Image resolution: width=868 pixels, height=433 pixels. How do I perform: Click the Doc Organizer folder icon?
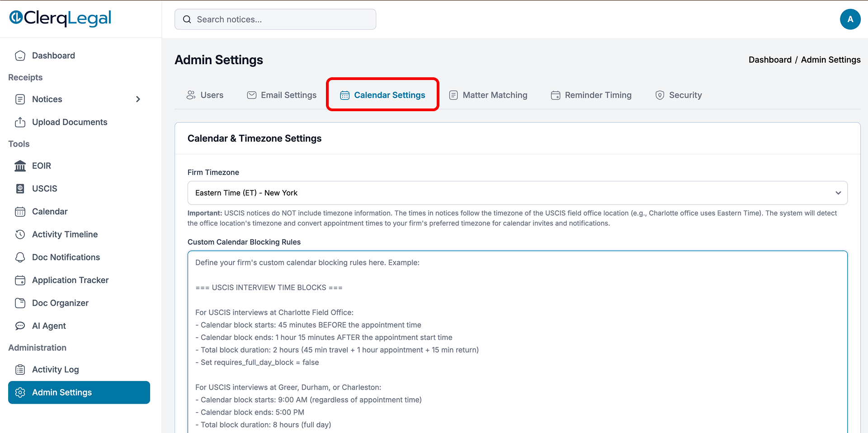(20, 303)
